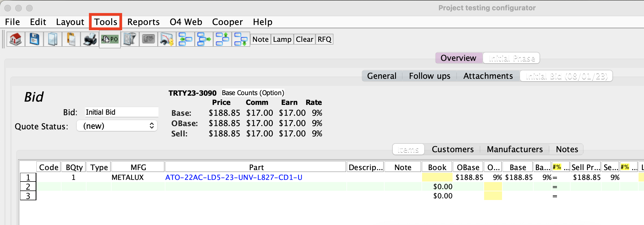Image resolution: width=644 pixels, height=225 pixels.
Task: Select row header 2 in items table
Action: pyautogui.click(x=28, y=187)
